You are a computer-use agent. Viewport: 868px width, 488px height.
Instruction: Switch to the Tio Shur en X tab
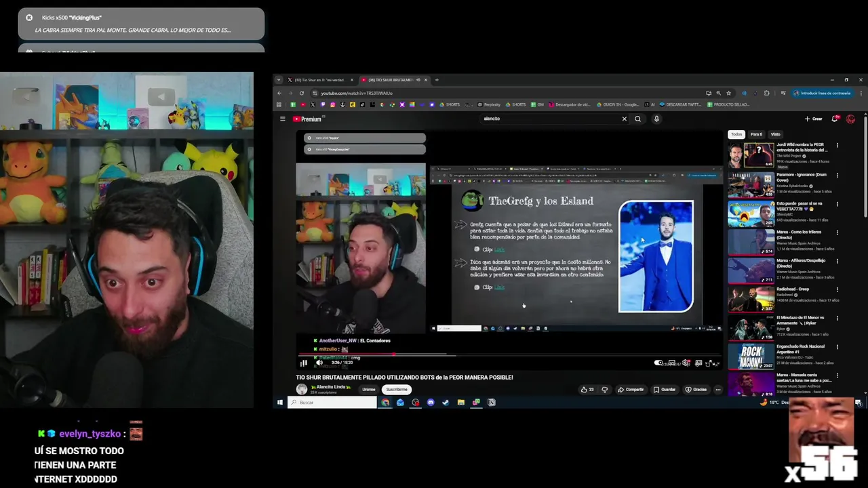320,80
